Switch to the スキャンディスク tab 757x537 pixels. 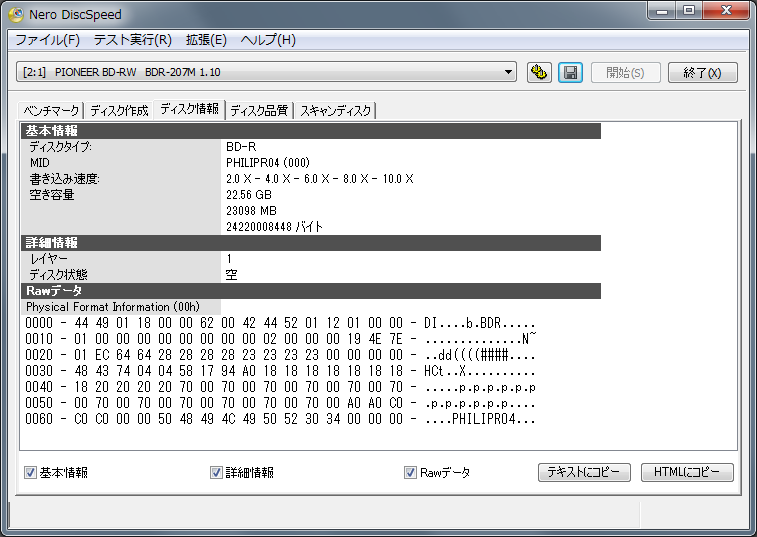click(x=336, y=111)
